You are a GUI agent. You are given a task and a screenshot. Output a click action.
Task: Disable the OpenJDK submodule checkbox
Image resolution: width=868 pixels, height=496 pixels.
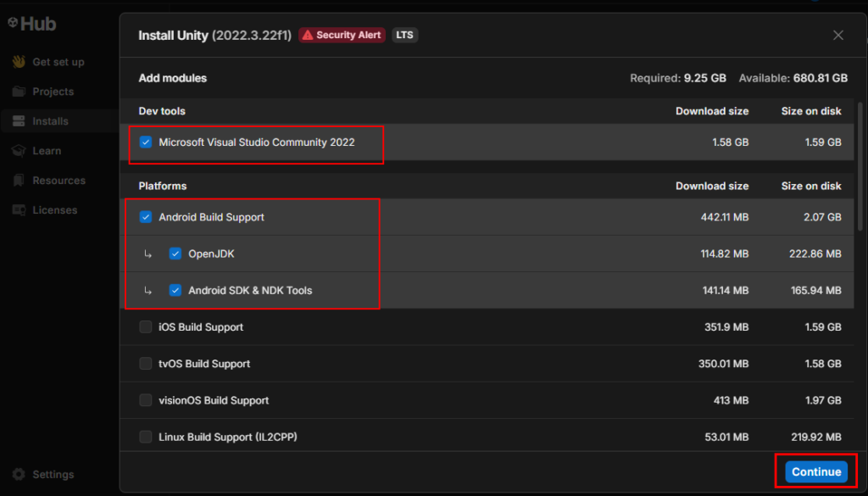tap(175, 254)
